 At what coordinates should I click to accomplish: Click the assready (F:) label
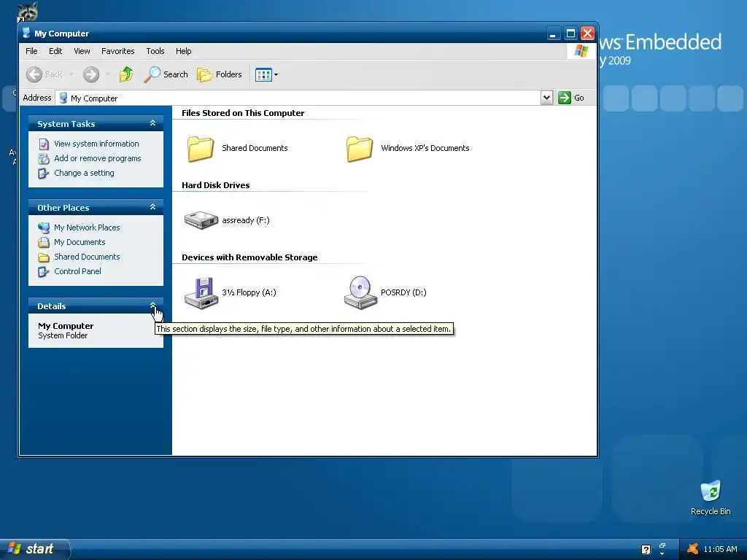tap(246, 220)
